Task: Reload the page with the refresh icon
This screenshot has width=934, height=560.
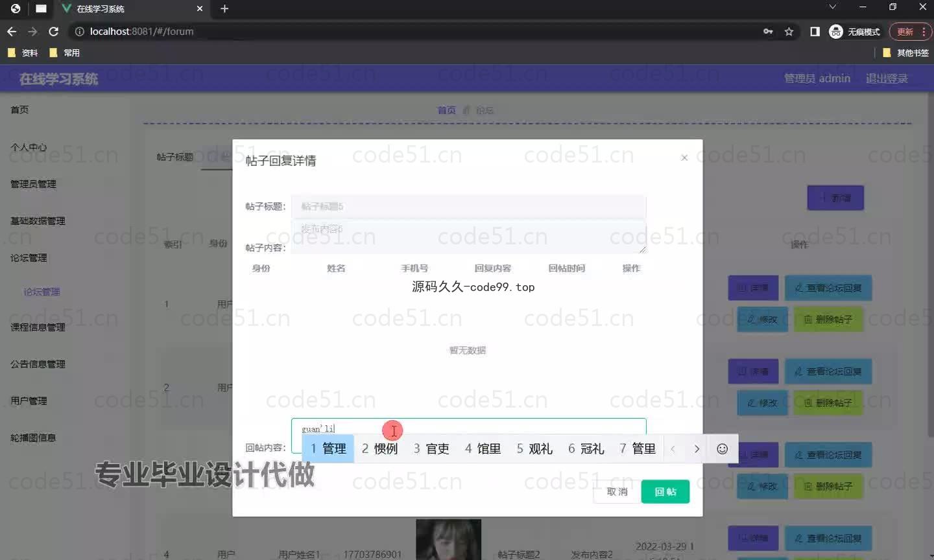Action: [x=54, y=31]
